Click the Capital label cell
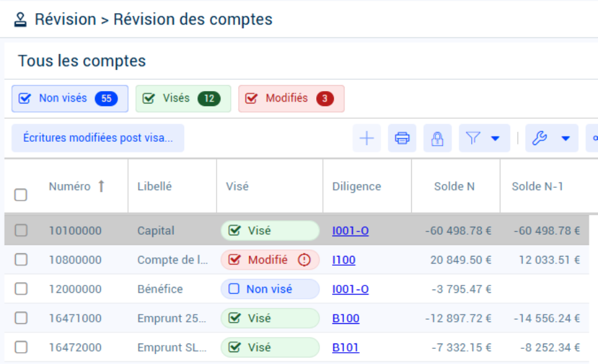Screen dimensions: 598x364 coord(156,231)
